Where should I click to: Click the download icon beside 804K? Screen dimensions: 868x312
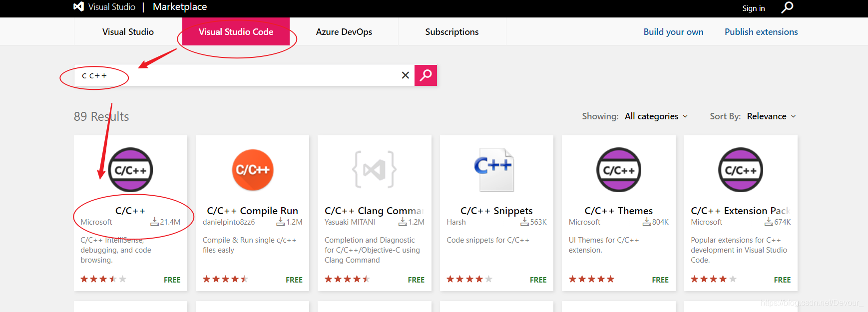(647, 222)
